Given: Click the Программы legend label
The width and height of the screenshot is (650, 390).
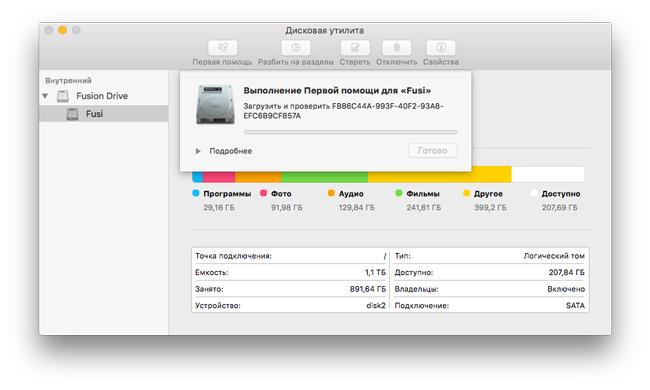Looking at the screenshot, I should point(227,194).
